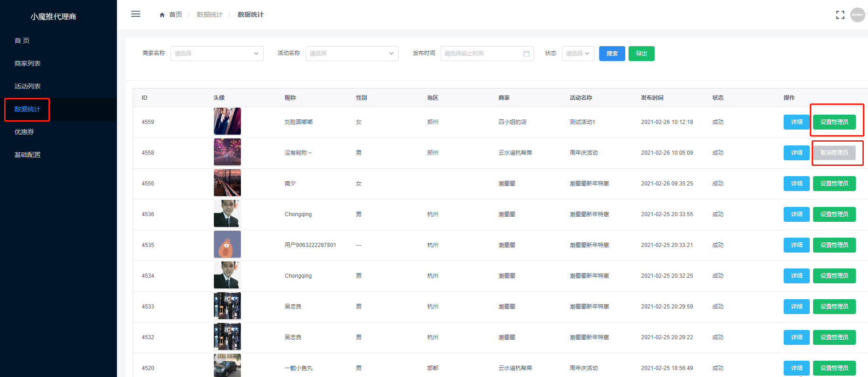Open 详细 for record 4536
Viewport: 868px width, 377px height.
[796, 214]
